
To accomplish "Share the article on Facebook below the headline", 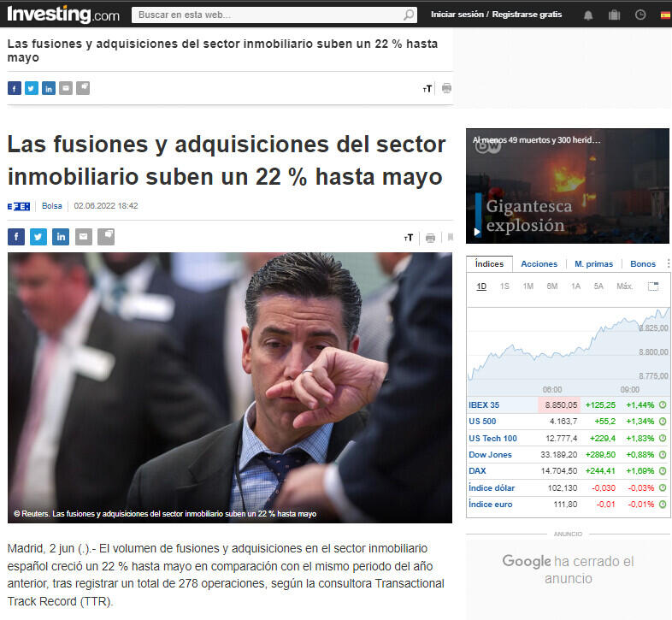I will 15,237.
